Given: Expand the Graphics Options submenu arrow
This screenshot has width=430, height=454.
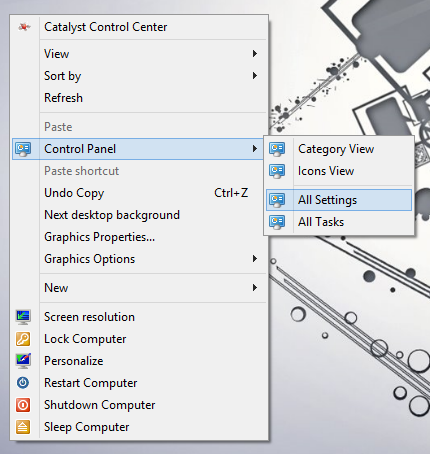Looking at the screenshot, I should tap(255, 259).
